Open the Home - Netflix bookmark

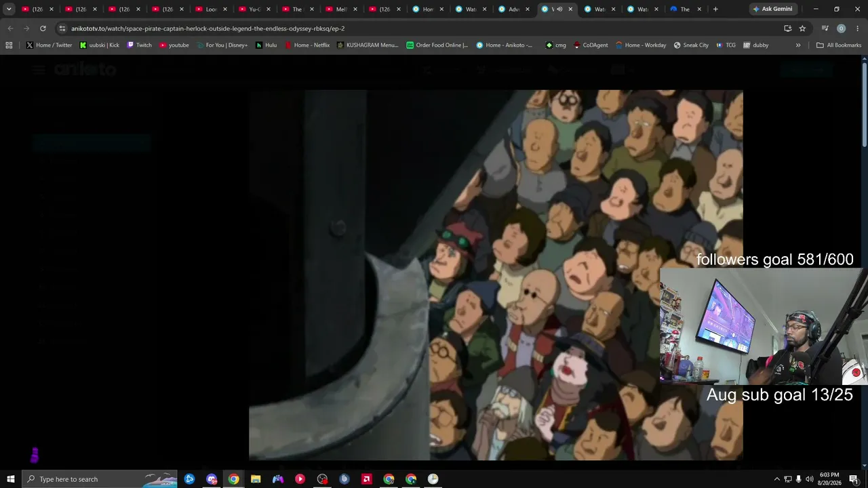[307, 45]
